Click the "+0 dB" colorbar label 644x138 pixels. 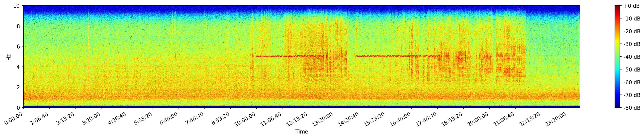632,6
